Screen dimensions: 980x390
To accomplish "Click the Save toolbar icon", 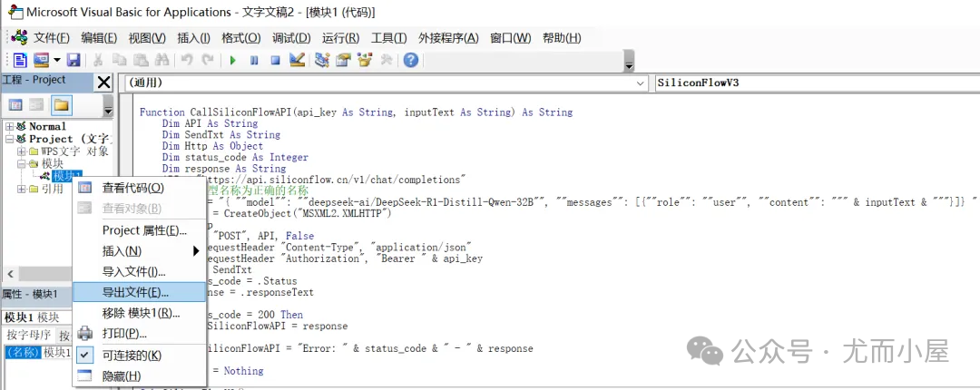I will pos(73,60).
